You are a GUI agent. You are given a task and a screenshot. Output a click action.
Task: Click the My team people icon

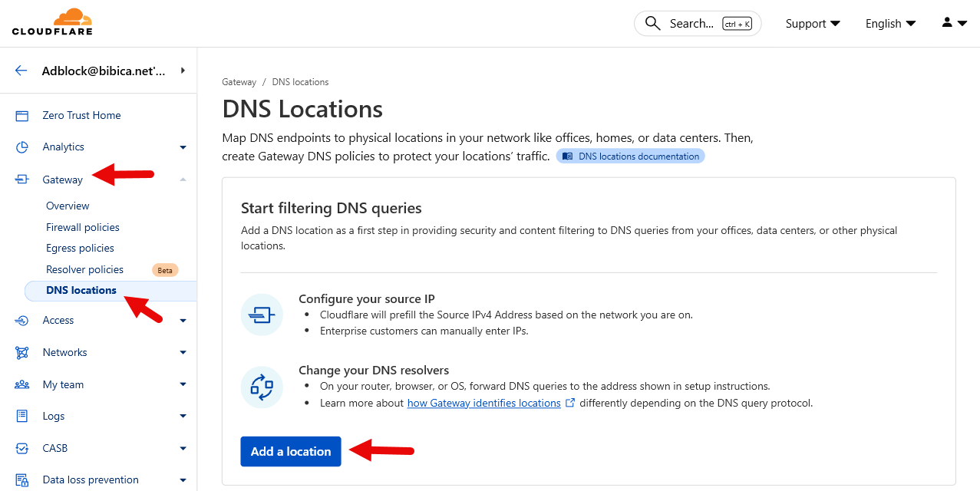coord(22,385)
